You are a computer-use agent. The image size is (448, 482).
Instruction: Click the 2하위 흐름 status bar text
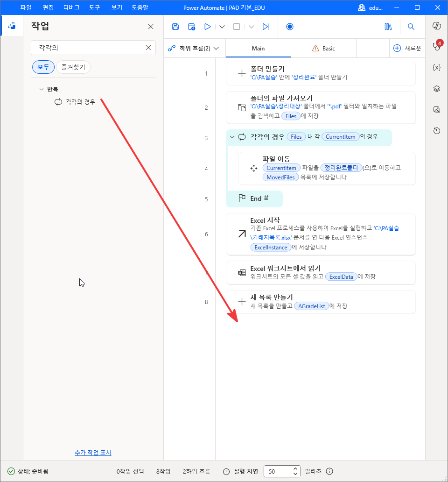[196, 471]
